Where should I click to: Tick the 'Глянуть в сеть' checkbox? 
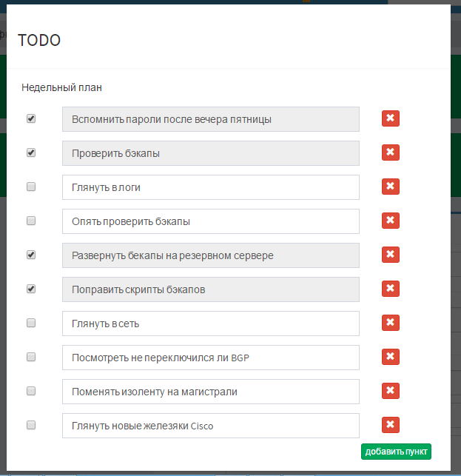point(31,323)
